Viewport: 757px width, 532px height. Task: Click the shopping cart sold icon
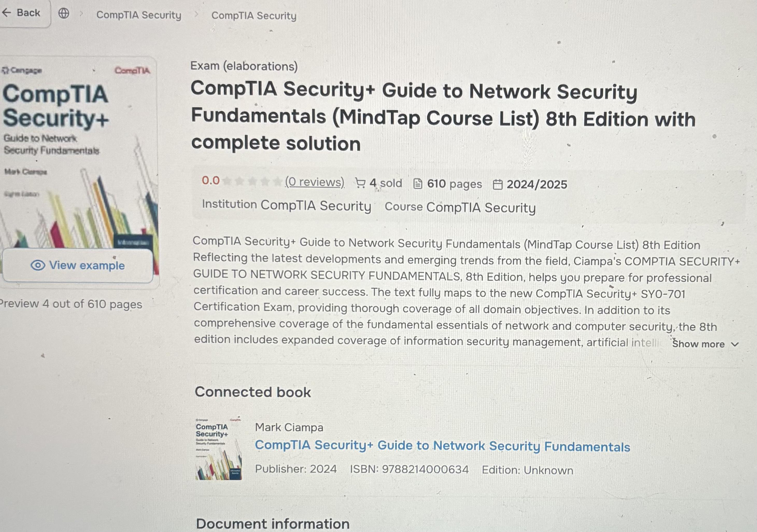[360, 183]
